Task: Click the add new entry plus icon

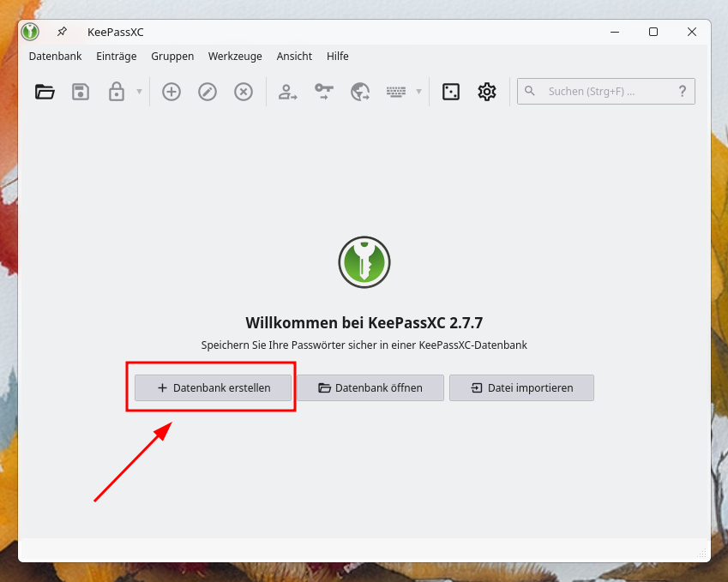Action: click(x=171, y=92)
